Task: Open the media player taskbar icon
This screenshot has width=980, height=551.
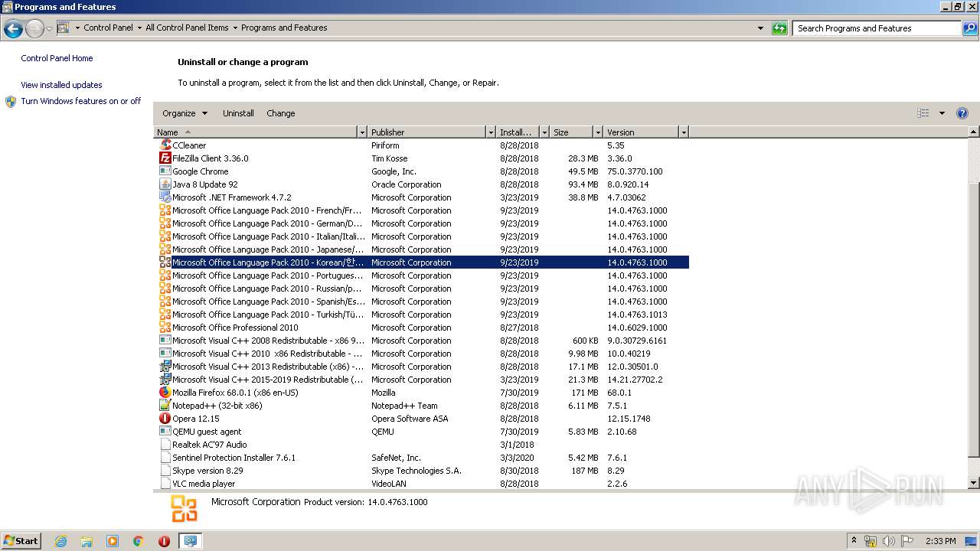Action: pyautogui.click(x=113, y=541)
